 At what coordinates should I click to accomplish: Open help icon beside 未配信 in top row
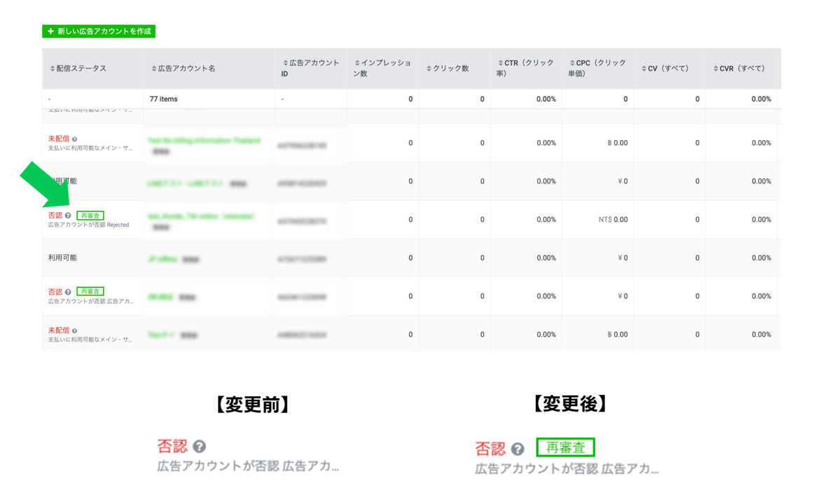pyautogui.click(x=74, y=139)
